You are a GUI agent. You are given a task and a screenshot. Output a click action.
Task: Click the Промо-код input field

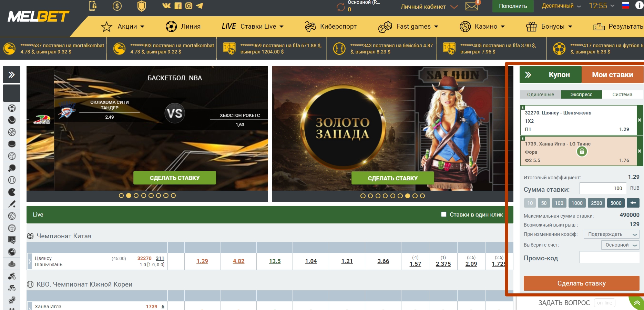[x=609, y=257]
